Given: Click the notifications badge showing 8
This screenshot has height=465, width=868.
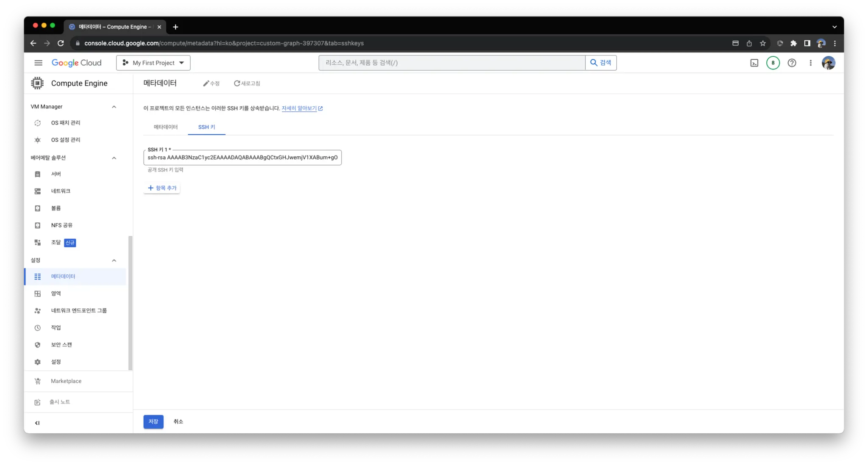Looking at the screenshot, I should (x=773, y=63).
